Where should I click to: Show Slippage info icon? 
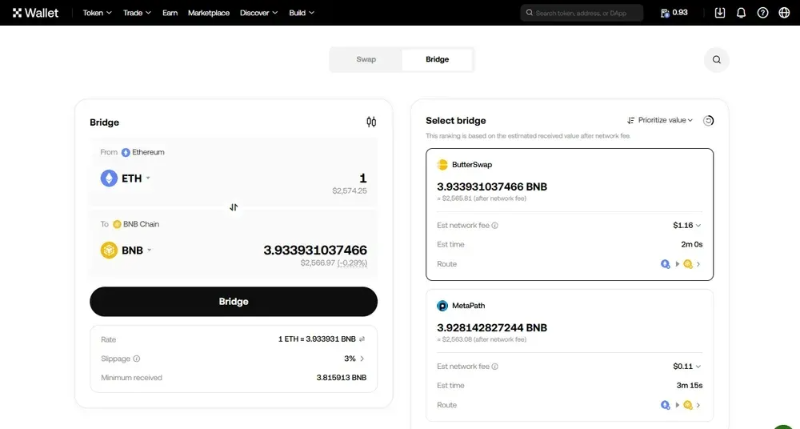coord(136,359)
